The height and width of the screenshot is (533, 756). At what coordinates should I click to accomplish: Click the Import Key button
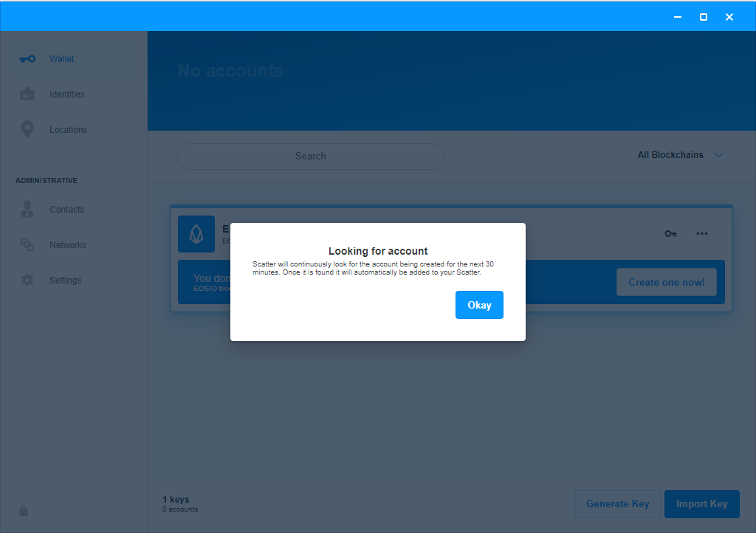point(702,504)
